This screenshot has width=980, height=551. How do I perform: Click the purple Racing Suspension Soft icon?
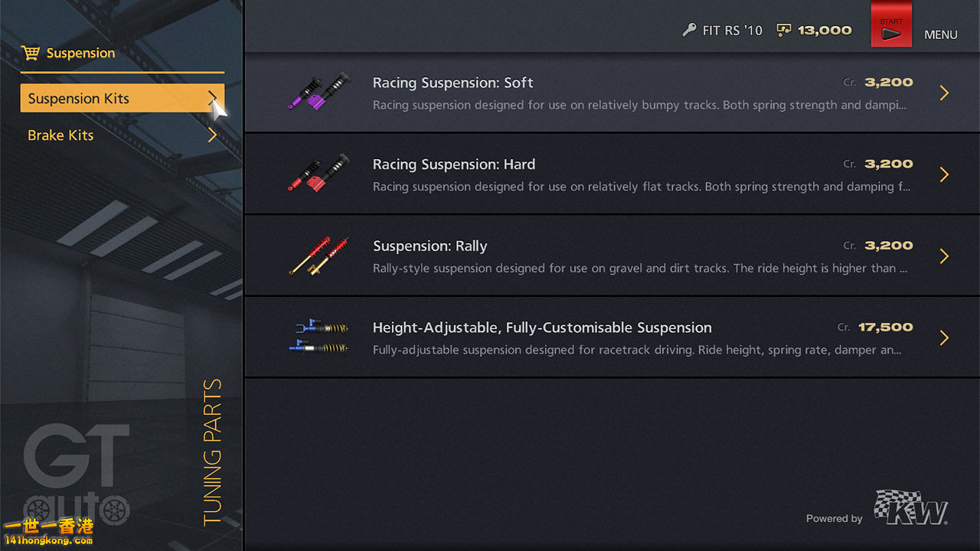(318, 92)
